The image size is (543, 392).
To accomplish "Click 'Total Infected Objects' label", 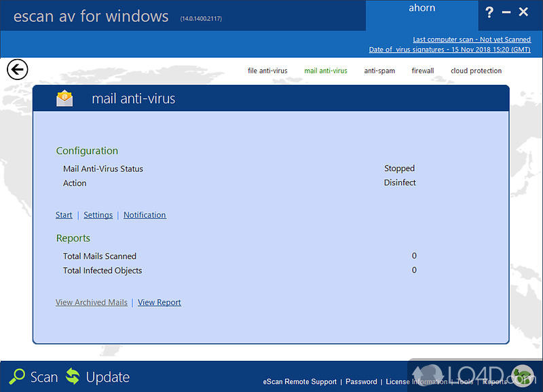I will pyautogui.click(x=102, y=271).
